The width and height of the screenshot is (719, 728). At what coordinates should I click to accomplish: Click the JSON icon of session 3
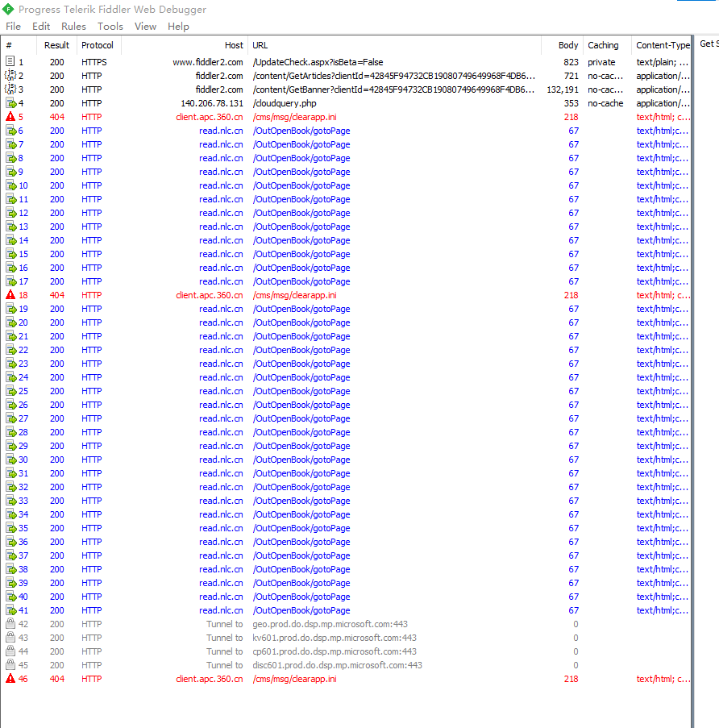pos(10,89)
